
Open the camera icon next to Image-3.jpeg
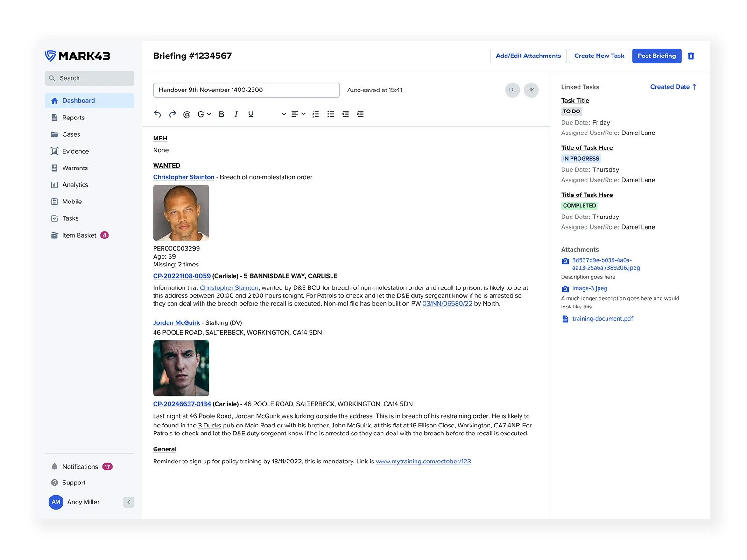[x=565, y=289]
